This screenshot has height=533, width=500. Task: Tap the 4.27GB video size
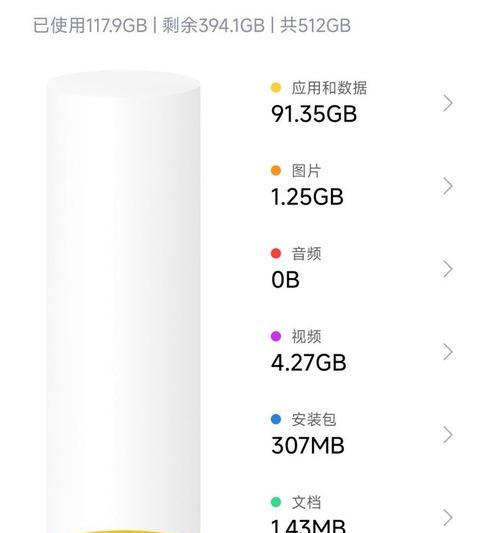click(x=308, y=362)
